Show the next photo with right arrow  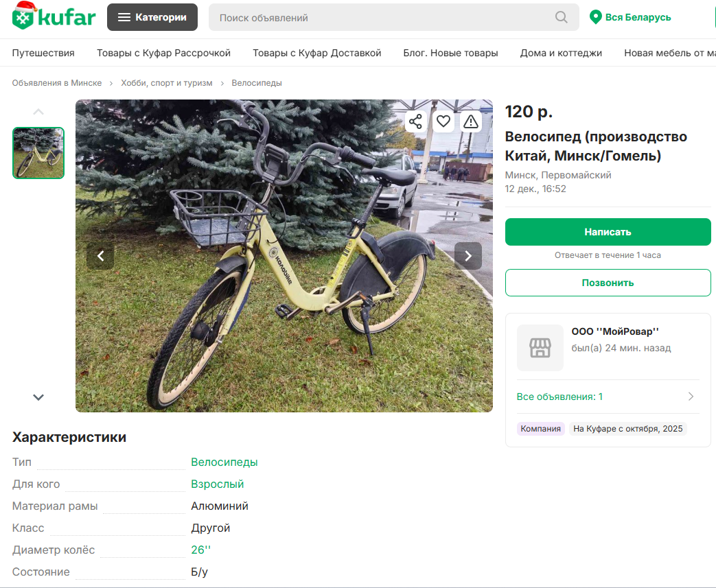point(468,255)
